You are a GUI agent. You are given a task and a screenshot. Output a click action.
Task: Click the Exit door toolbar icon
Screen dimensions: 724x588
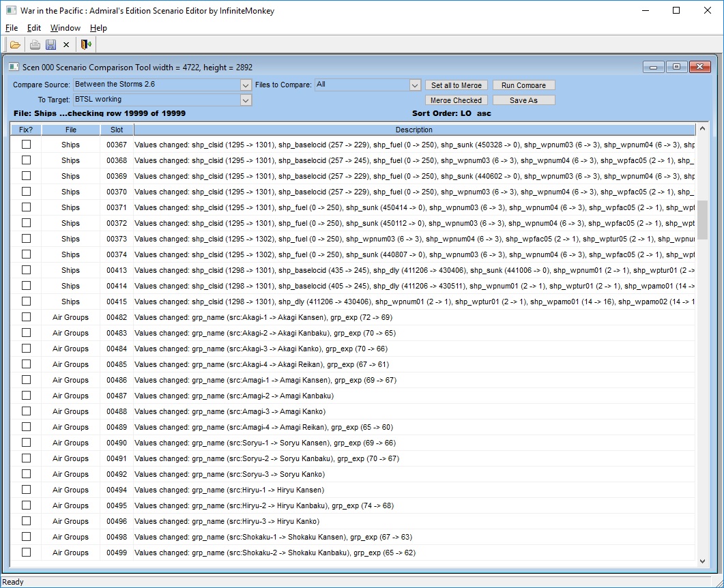[x=86, y=45]
